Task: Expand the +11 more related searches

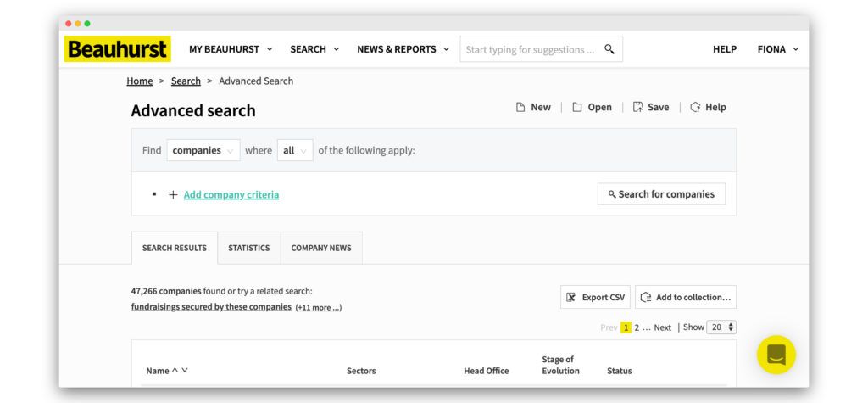Action: coord(319,308)
